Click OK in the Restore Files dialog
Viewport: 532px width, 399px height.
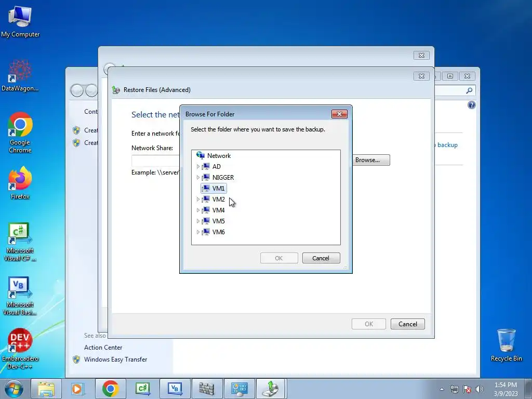(369, 324)
